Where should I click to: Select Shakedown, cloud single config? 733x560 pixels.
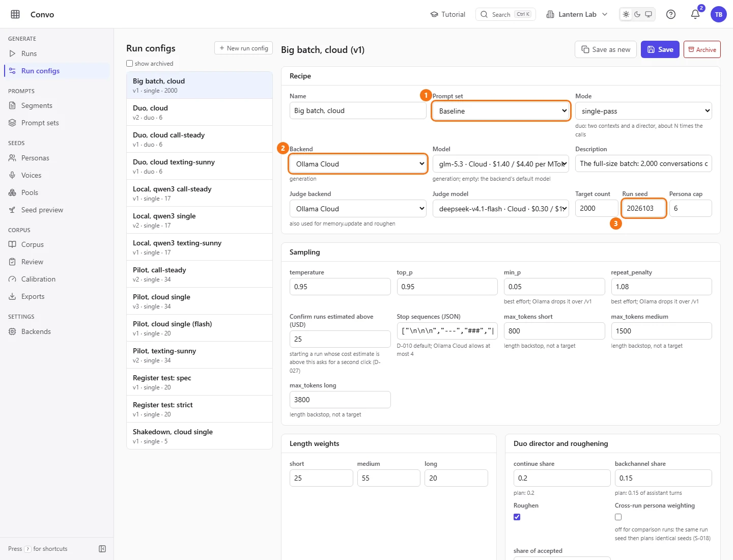(x=200, y=436)
